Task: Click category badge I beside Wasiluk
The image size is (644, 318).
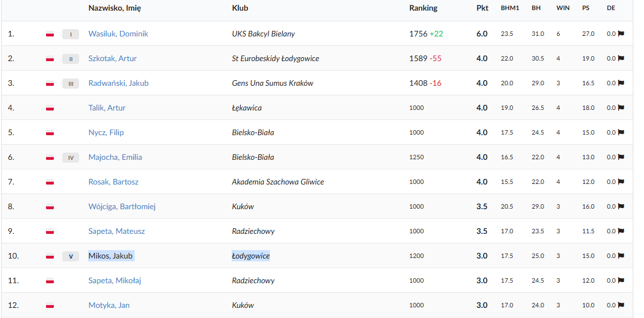Action: 71,34
